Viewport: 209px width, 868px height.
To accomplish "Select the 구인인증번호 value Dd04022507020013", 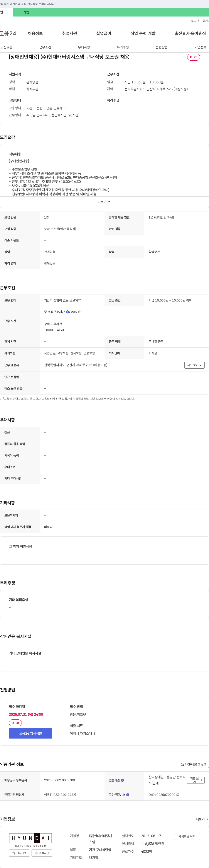I will [164, 795].
